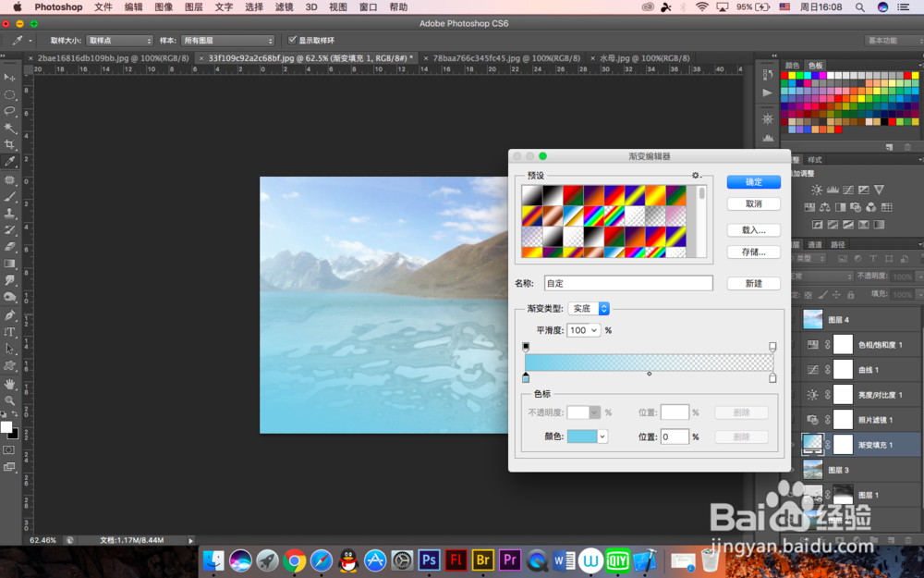
Task: Select the Hand tool
Action: tap(9, 384)
